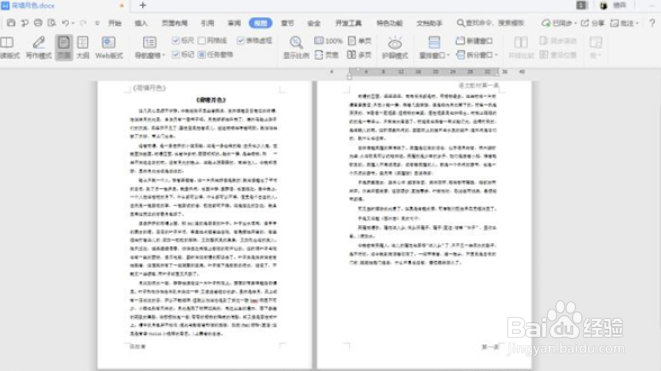Click the Print Preview icon
661x371 pixels.
(x=51, y=23)
